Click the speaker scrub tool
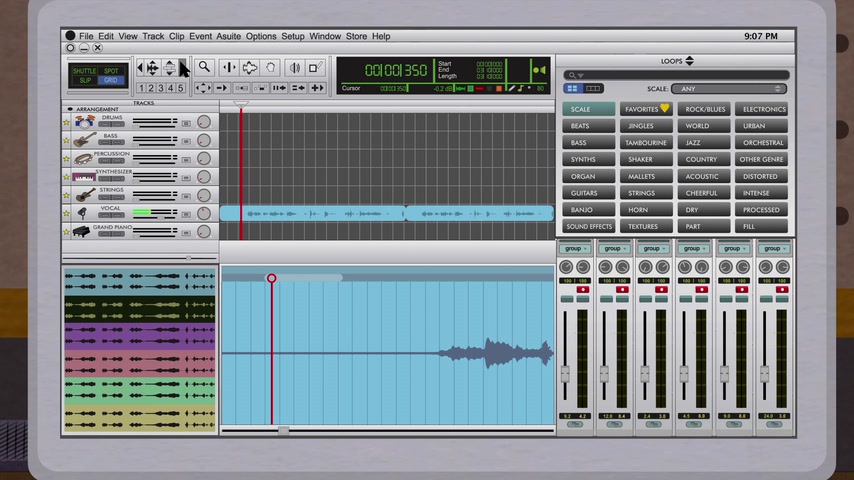This screenshot has height=480, width=854. [294, 67]
